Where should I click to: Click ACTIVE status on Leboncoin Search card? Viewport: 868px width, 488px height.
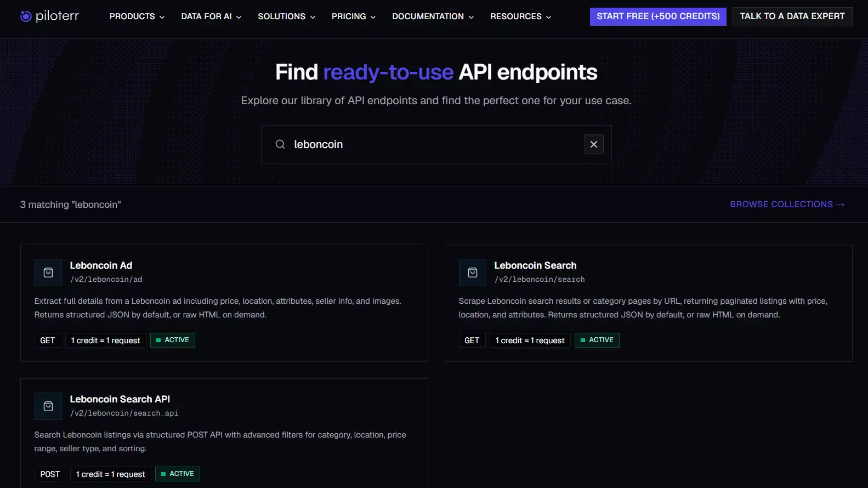click(597, 340)
